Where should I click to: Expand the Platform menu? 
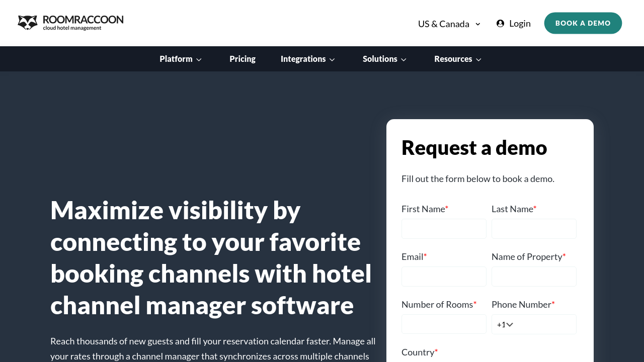[176, 59]
